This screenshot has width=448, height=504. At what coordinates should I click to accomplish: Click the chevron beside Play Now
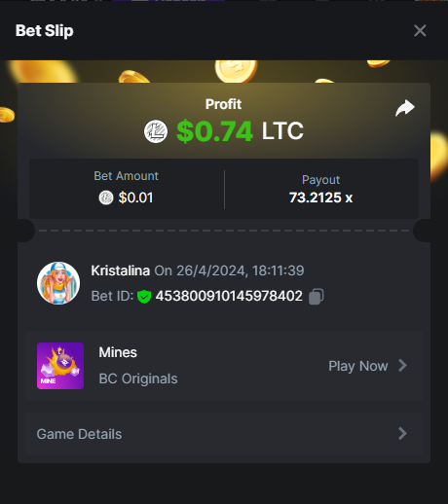click(x=402, y=366)
